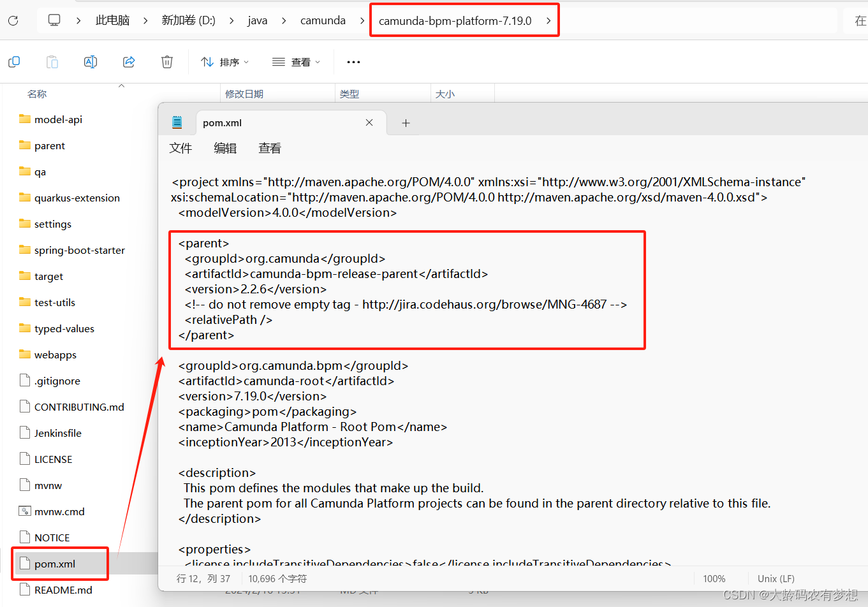Navigate to 新加卷 (D:) in breadcrumb
868x607 pixels.
click(x=189, y=20)
